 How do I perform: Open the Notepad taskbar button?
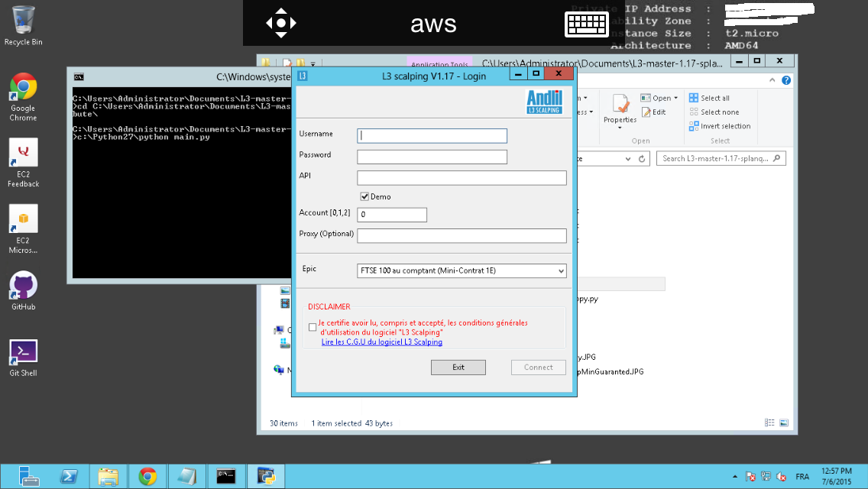[186, 476]
